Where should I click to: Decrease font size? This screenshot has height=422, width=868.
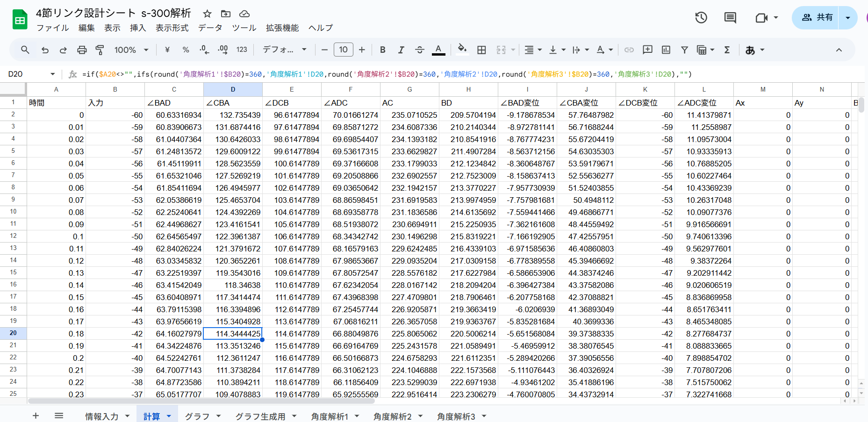[x=325, y=50]
